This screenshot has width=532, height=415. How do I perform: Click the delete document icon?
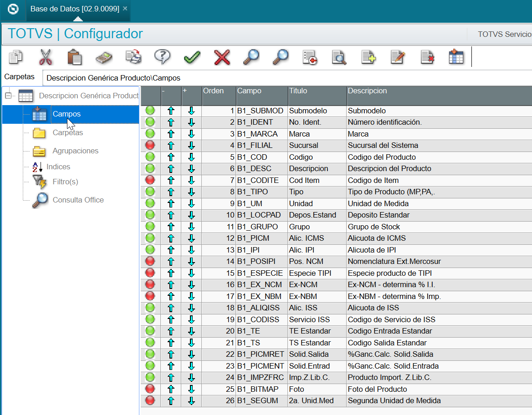coord(427,57)
